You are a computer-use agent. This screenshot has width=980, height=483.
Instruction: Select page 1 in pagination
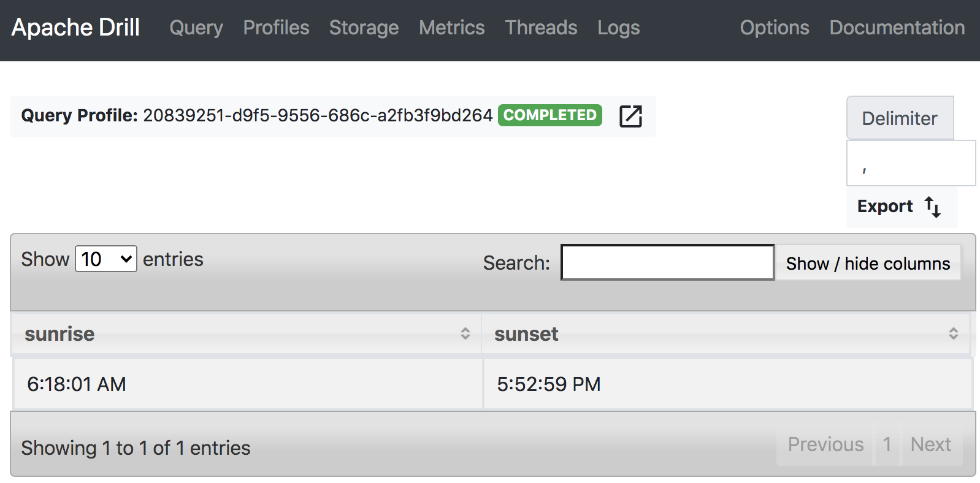click(x=887, y=444)
